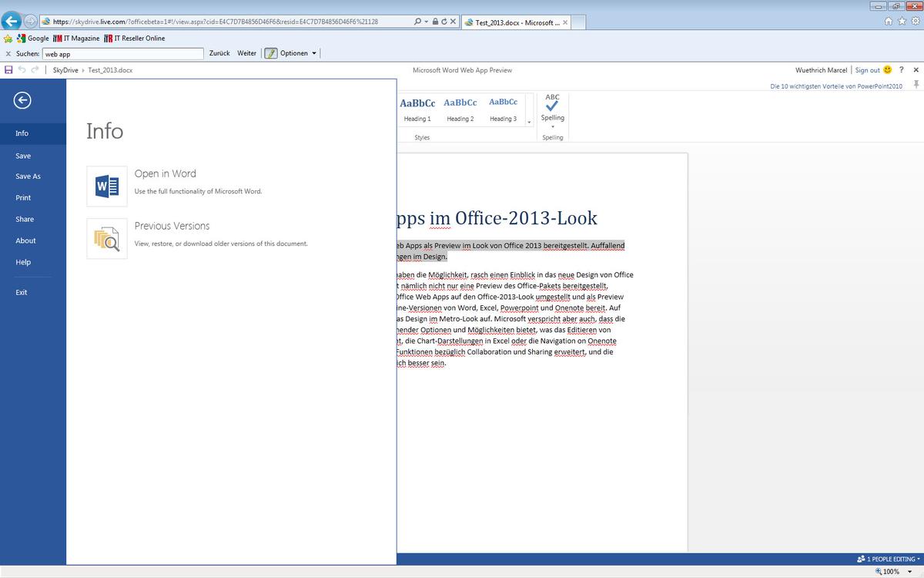Click the Test_2013.docx browser tab
This screenshot has height=578, width=924.
[517, 22]
